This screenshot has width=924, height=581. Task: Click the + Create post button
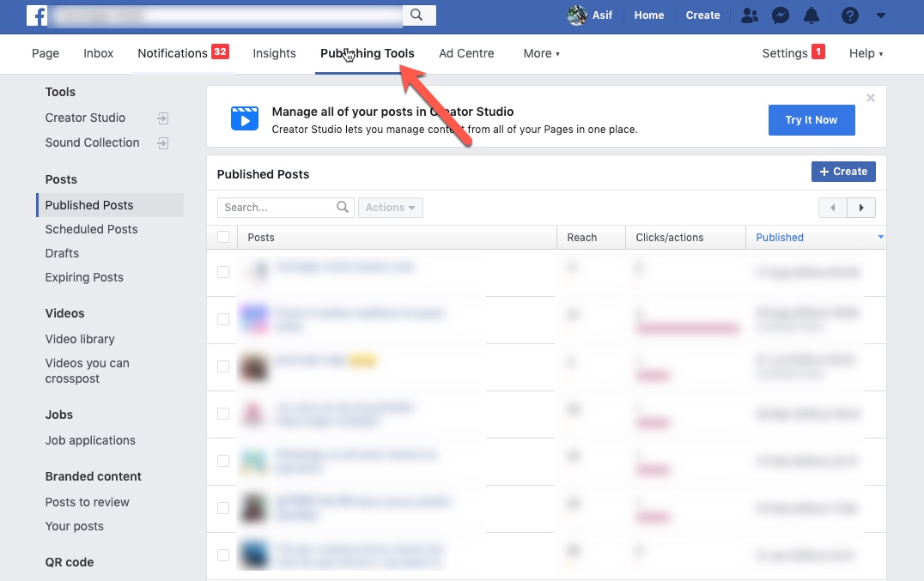click(x=843, y=172)
